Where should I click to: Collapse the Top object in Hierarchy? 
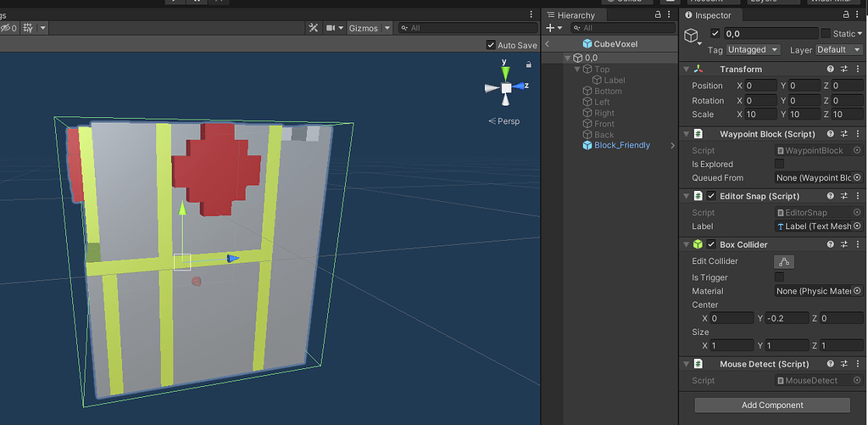coord(577,70)
